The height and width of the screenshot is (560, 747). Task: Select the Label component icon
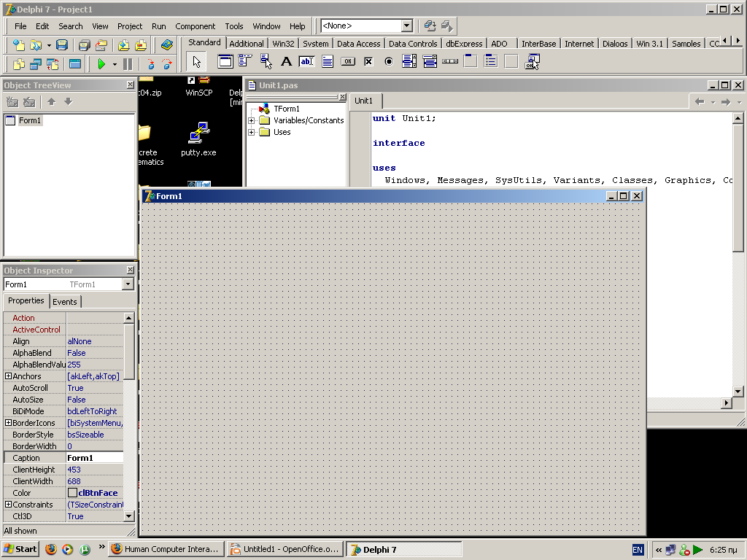pos(286,61)
